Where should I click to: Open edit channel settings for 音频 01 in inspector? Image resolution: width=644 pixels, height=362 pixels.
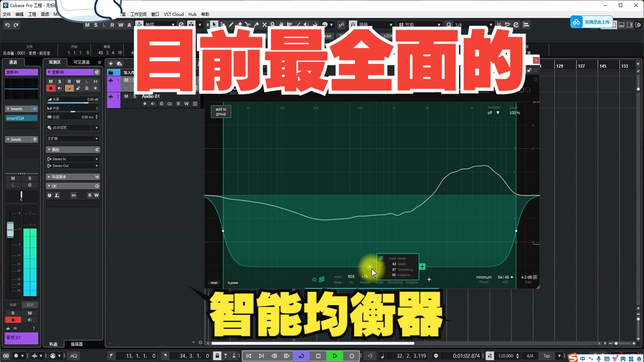(97, 72)
